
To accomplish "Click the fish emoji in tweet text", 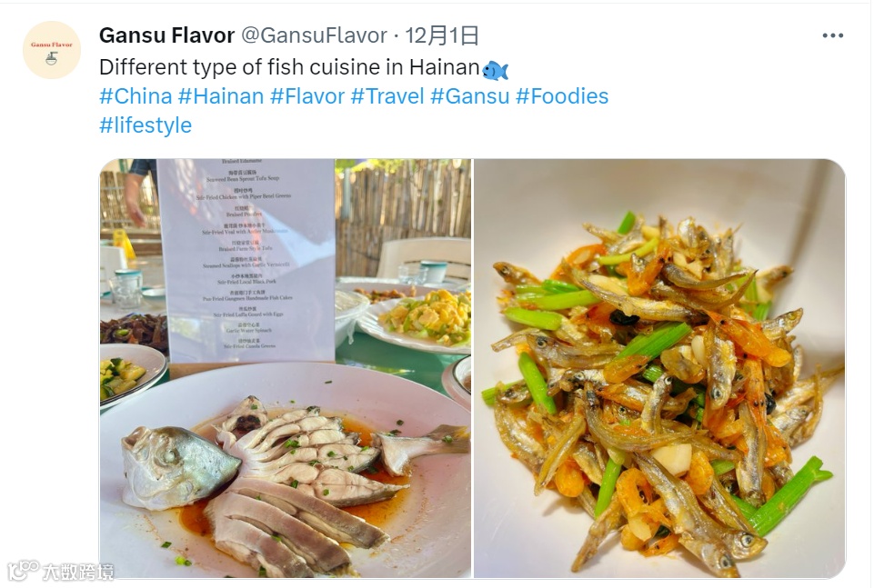I will pyautogui.click(x=495, y=70).
